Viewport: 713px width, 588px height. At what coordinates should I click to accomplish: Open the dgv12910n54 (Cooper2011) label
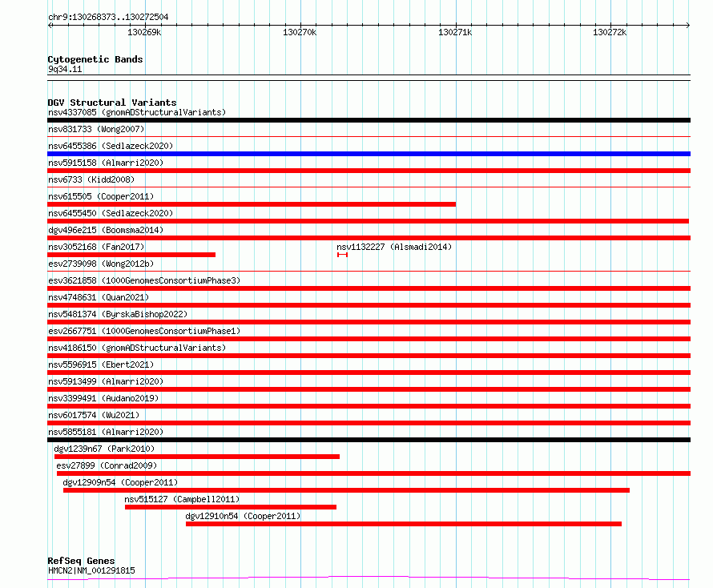tap(243, 516)
